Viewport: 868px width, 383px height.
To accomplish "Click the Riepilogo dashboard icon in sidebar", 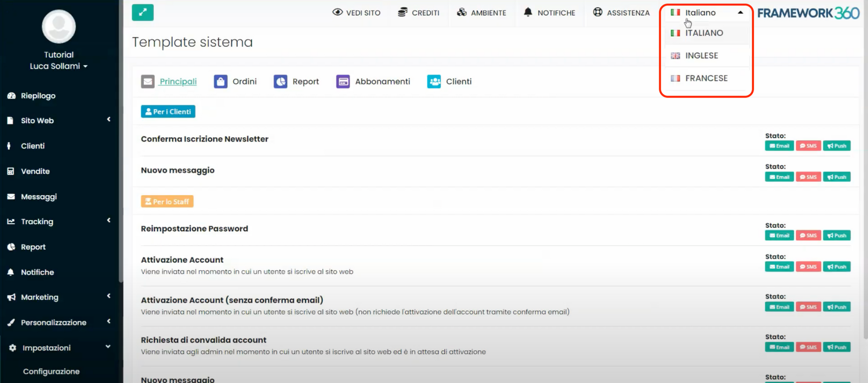I will [11, 96].
